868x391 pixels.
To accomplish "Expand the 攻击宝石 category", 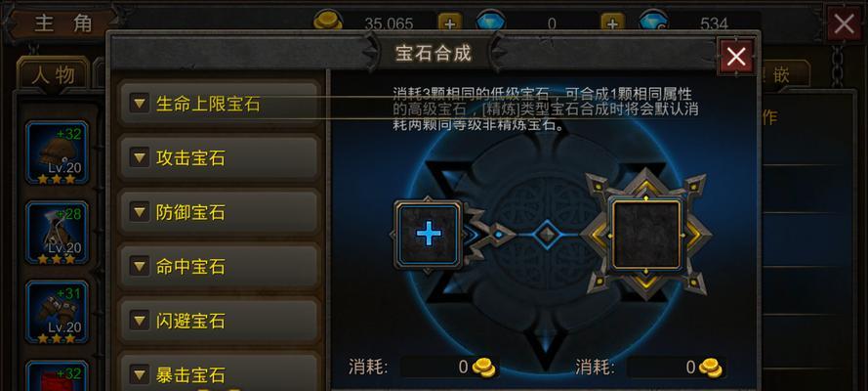I will (220, 157).
